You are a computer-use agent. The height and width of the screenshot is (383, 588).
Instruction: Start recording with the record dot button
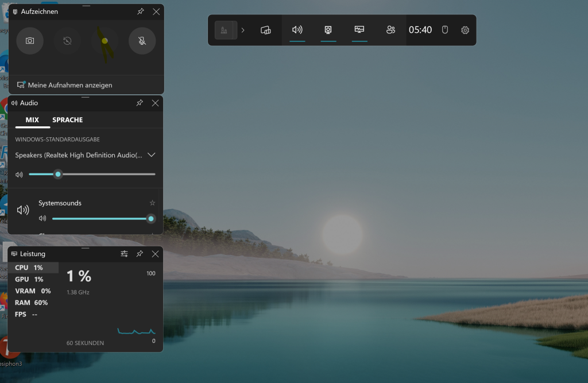[105, 41]
